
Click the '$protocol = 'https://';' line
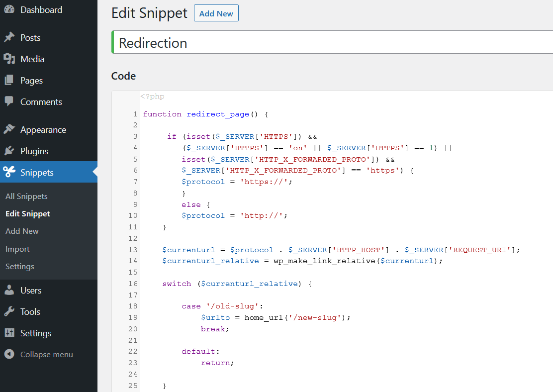(x=237, y=182)
